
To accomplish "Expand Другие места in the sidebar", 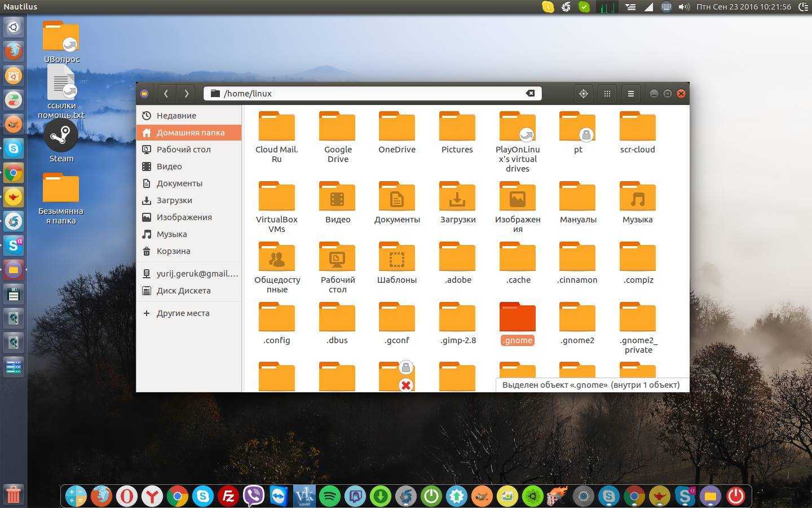I will [x=182, y=313].
